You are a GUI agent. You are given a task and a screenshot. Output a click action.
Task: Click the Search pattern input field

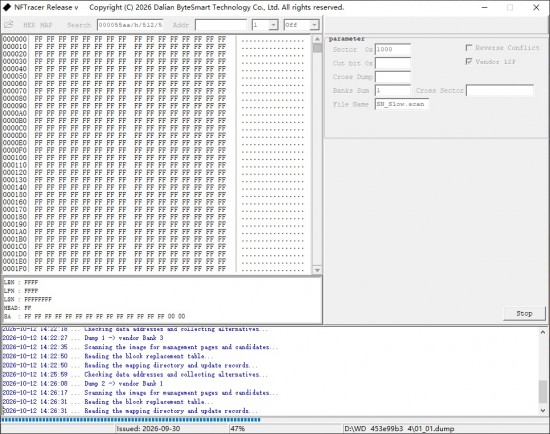click(130, 25)
